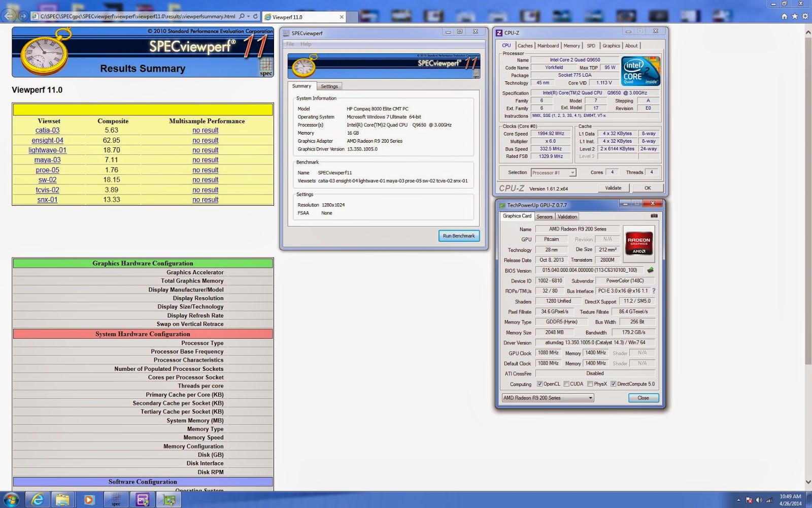
Task: Open Favorites star icon in browser
Action: coord(795,16)
